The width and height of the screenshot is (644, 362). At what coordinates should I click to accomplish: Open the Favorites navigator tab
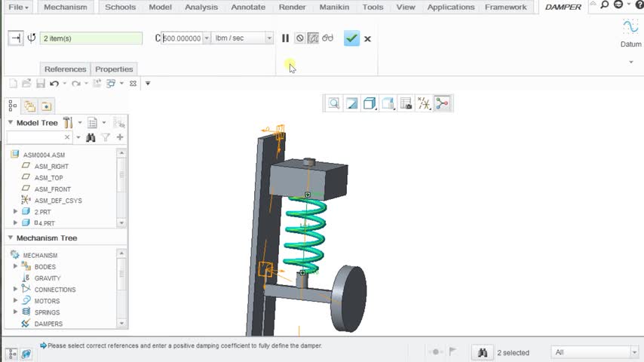point(47,106)
